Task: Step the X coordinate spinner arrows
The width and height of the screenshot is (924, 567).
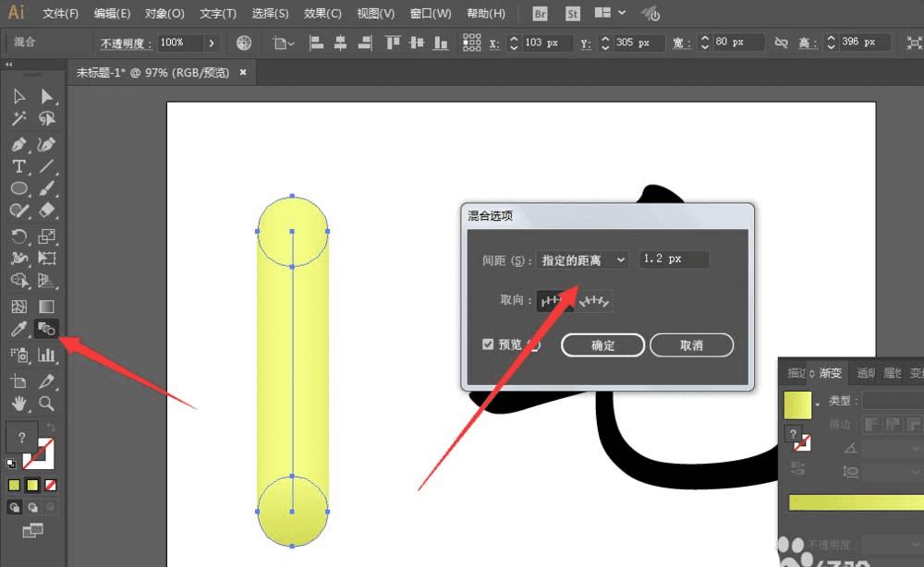Action: (x=514, y=42)
